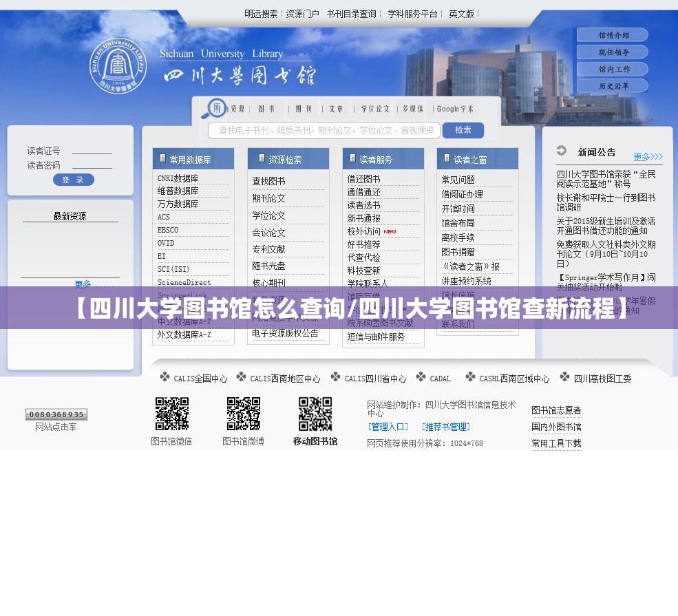Open 外文数据库A-Z link
This screenshot has width=678, height=616.
(184, 335)
